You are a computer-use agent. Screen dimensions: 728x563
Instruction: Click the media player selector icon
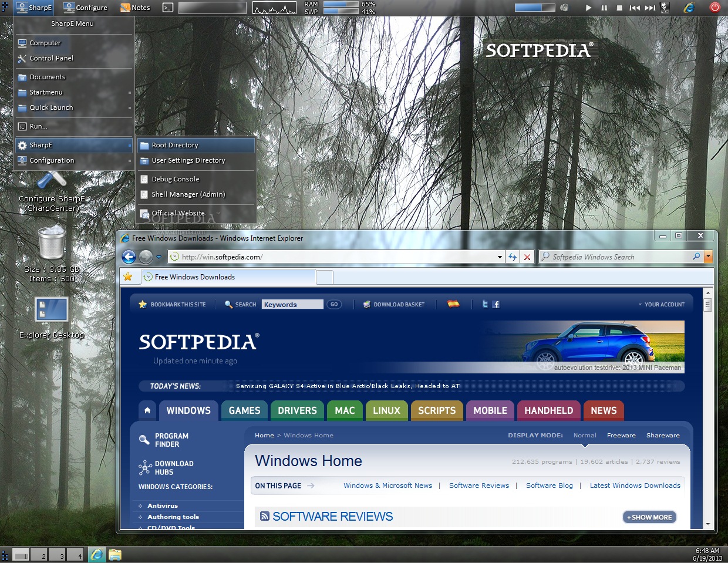click(665, 8)
